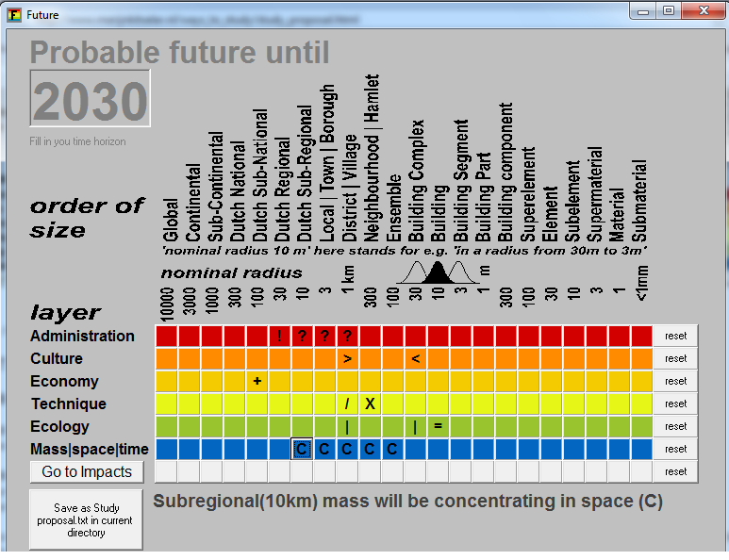
Task: Toggle the Submaterial cell in the Ecology row
Action: click(x=641, y=426)
